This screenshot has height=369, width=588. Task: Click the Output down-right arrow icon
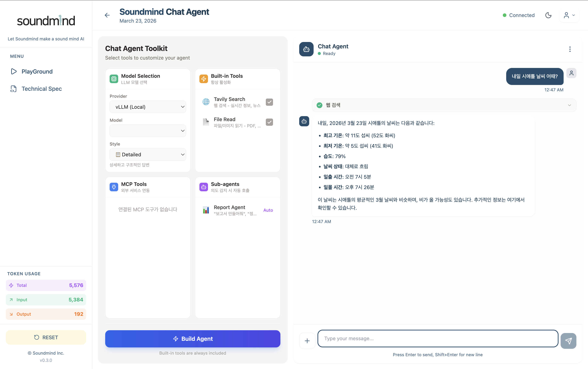tap(11, 314)
